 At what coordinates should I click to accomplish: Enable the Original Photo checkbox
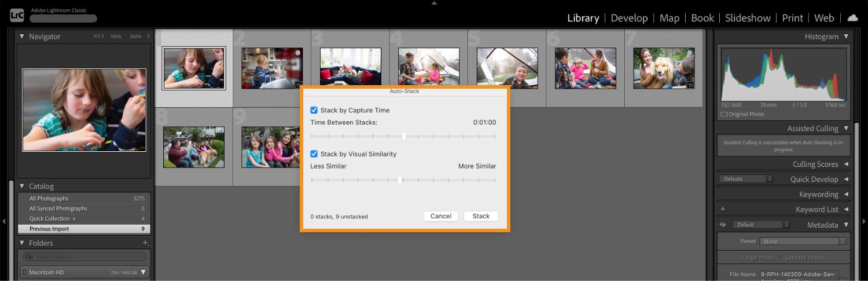(x=724, y=114)
